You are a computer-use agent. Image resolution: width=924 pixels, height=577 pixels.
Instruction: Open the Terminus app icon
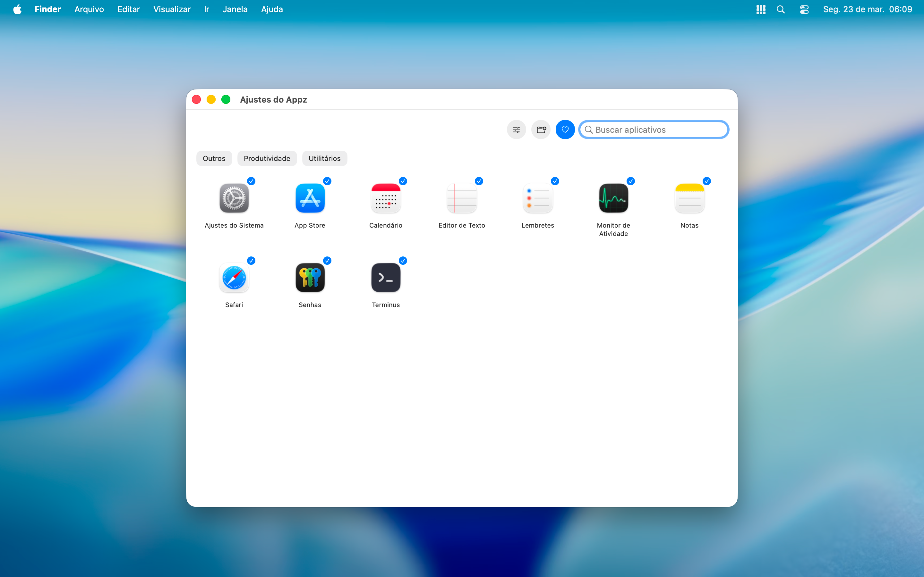click(x=386, y=277)
